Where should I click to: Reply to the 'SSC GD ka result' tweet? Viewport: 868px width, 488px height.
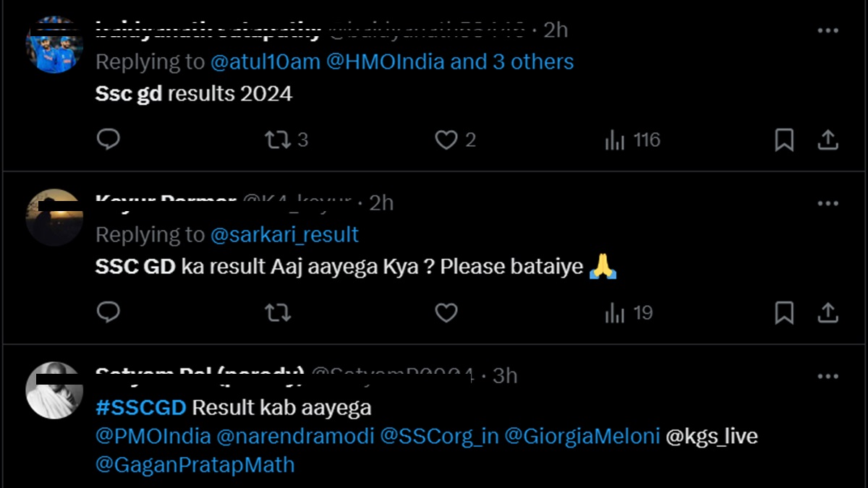pos(108,312)
